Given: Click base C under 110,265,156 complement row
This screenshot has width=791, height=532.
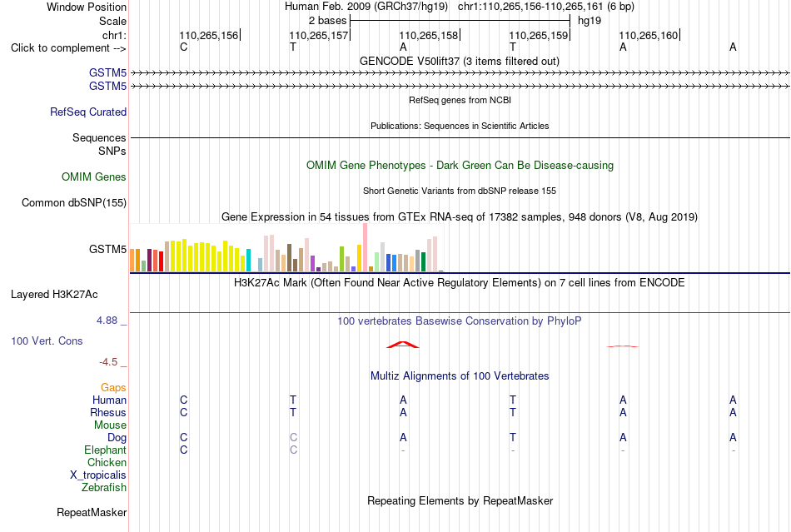Looking at the screenshot, I should (x=184, y=47).
